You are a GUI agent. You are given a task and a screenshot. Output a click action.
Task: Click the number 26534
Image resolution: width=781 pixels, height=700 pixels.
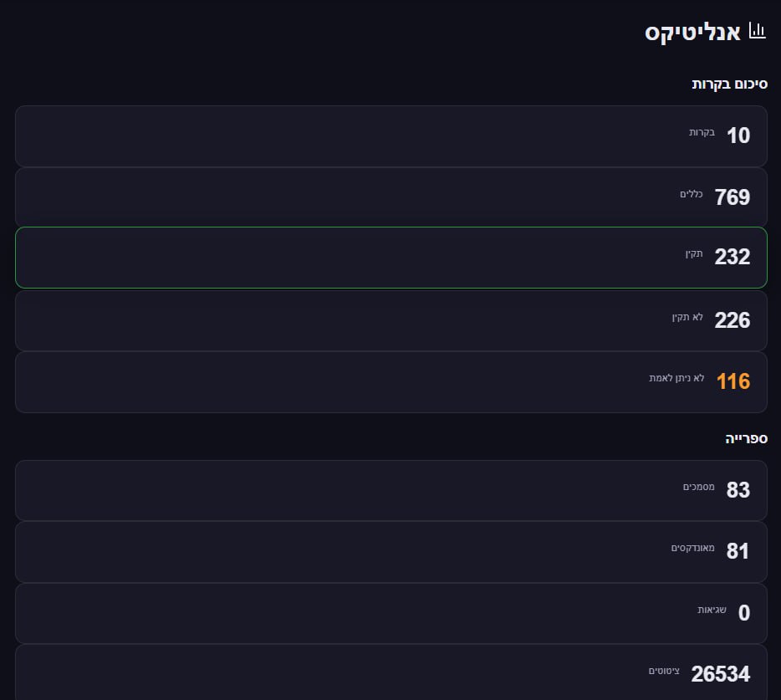(720, 674)
